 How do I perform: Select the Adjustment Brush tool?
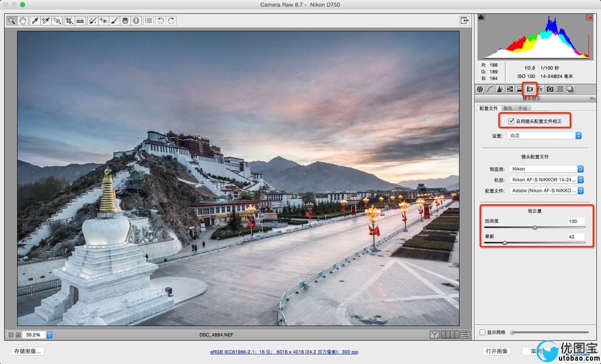pyautogui.click(x=114, y=20)
